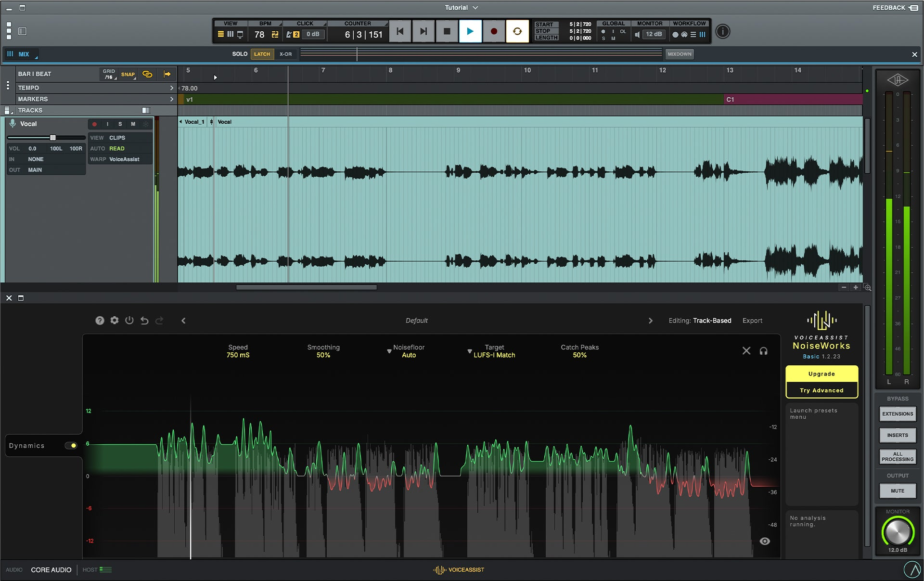
Task: Open the CLICK header menu
Action: pos(305,24)
